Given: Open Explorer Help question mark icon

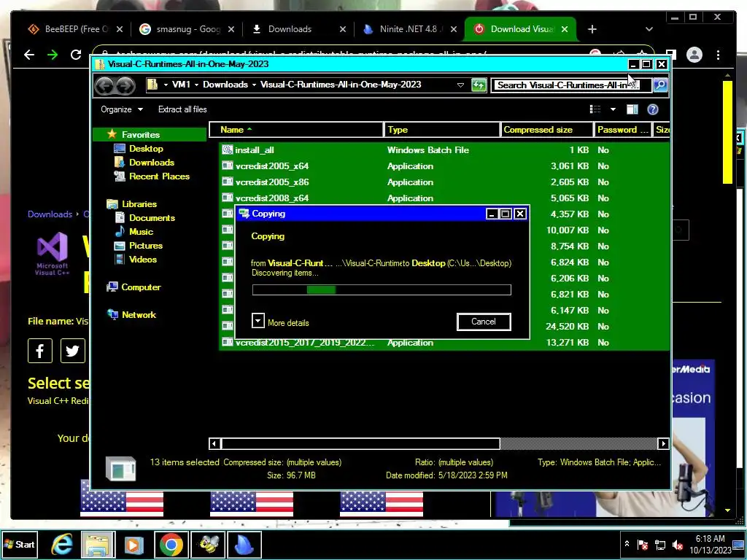Looking at the screenshot, I should pos(653,109).
